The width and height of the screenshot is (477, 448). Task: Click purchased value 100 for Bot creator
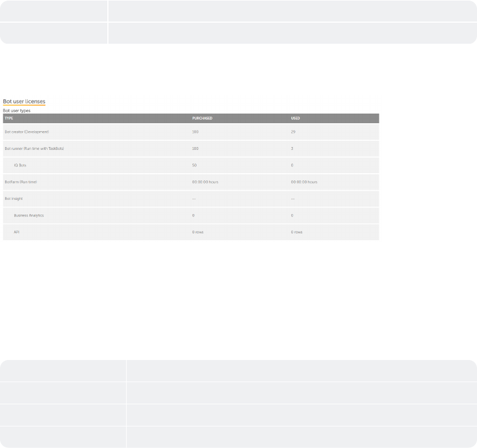[x=195, y=132]
